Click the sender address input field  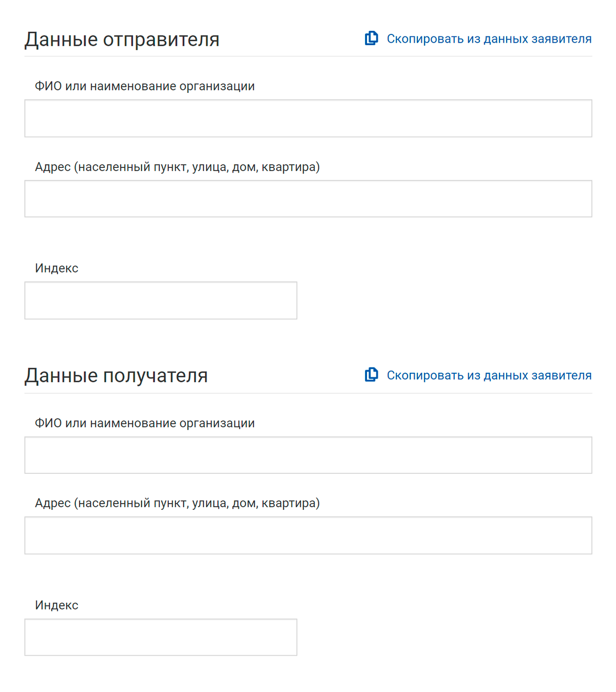point(308,199)
